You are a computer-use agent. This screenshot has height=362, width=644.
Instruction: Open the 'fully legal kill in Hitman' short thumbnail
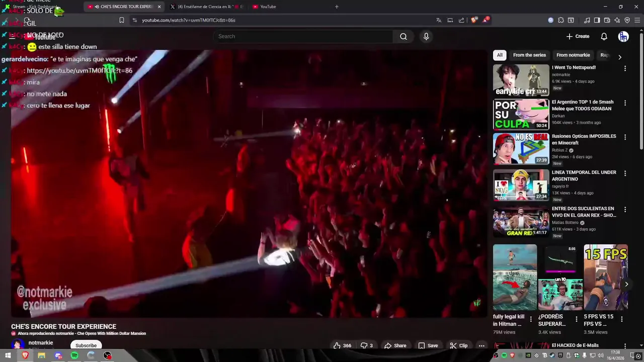tap(515, 277)
